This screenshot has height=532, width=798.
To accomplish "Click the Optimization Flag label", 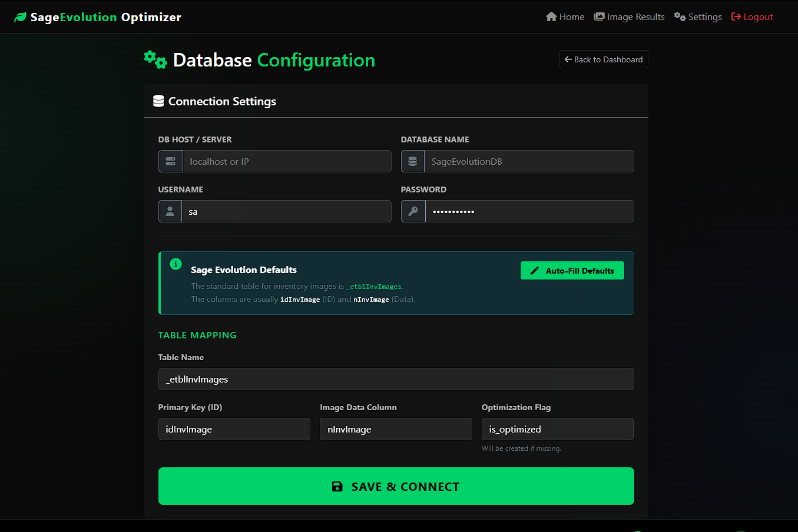I will (516, 407).
